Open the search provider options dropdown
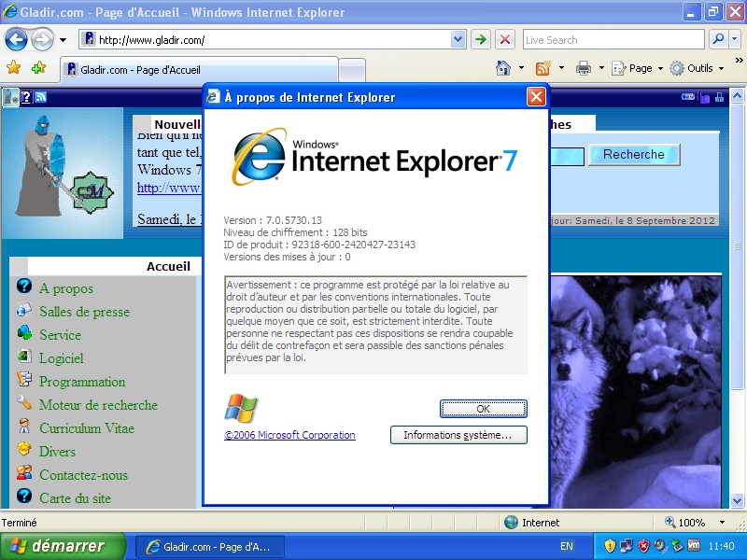Image resolution: width=747 pixels, height=560 pixels. pos(735,39)
